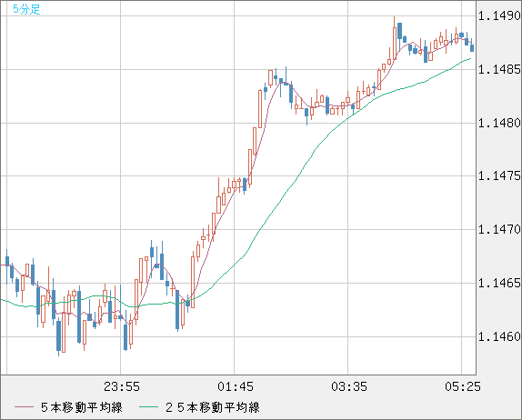This screenshot has height=420, width=522.
Task: Click the 05:25 time axis label
Action: (463, 386)
